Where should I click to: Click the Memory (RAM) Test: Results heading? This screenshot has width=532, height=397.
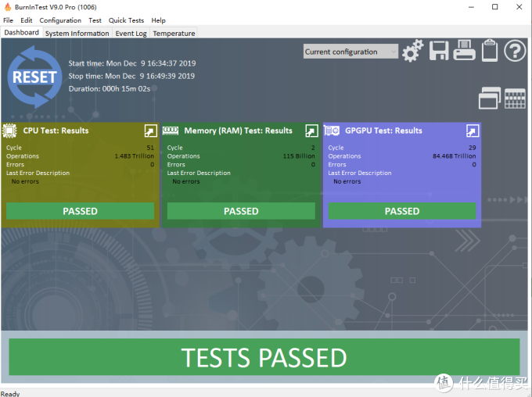[238, 131]
